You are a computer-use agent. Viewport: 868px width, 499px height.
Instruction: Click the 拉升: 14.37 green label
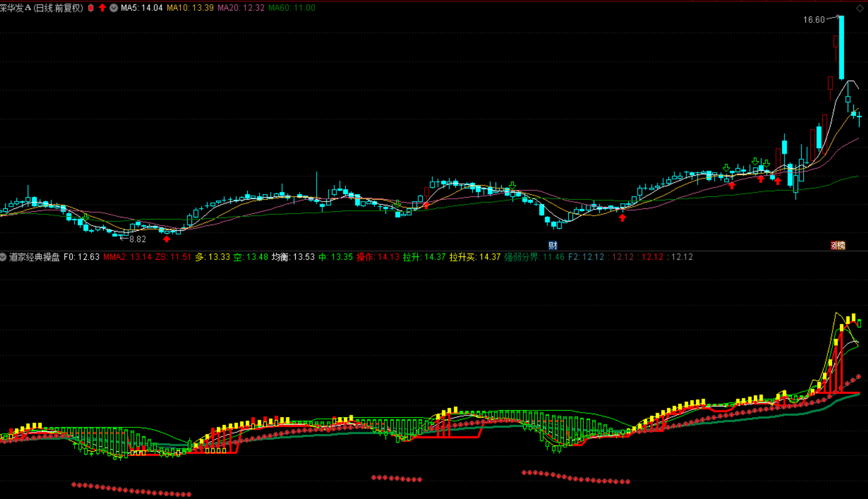click(424, 257)
